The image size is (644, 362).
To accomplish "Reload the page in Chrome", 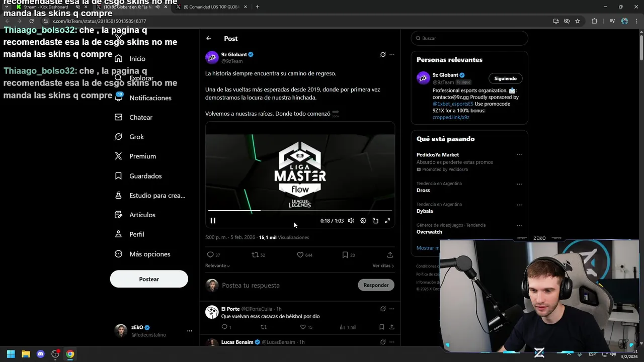I will coord(31,21).
